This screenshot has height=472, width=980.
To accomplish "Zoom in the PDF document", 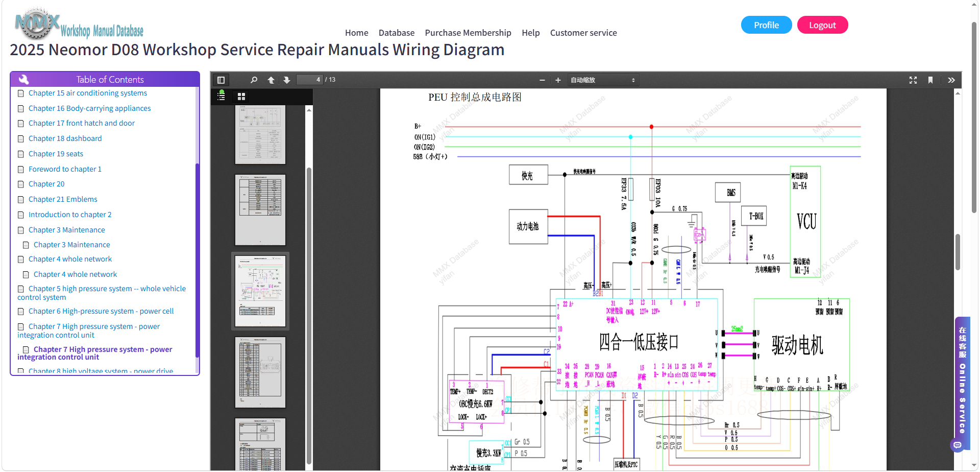I will click(558, 80).
